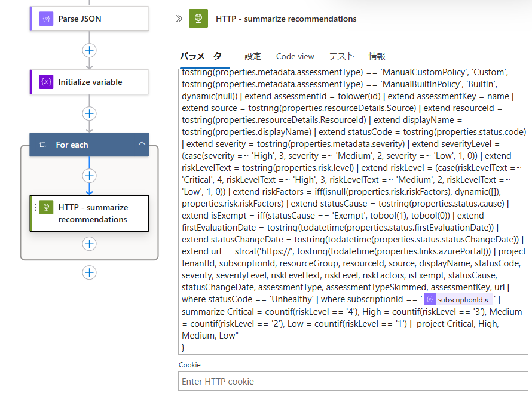Open the Initialize variable action card
The height and width of the screenshot is (393, 532).
[89, 82]
